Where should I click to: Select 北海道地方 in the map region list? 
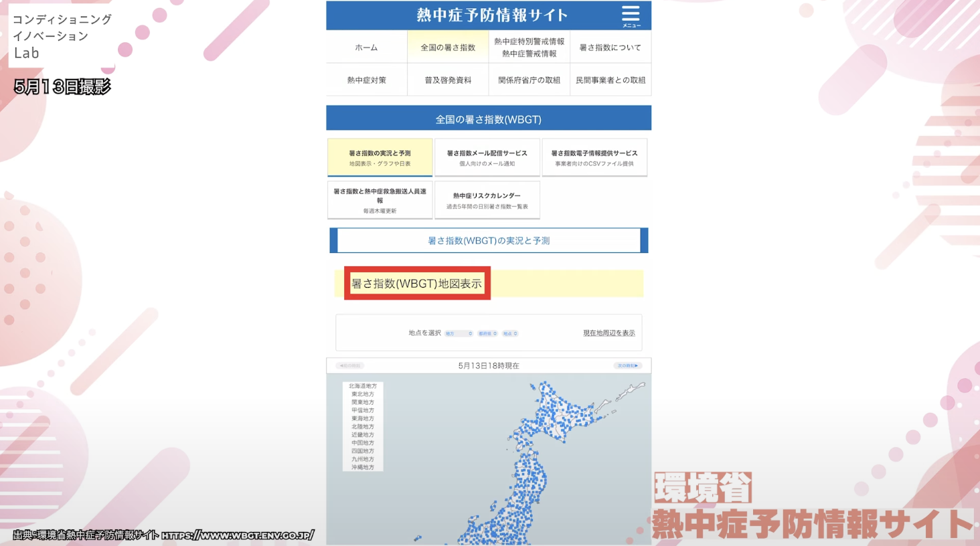coord(363,386)
